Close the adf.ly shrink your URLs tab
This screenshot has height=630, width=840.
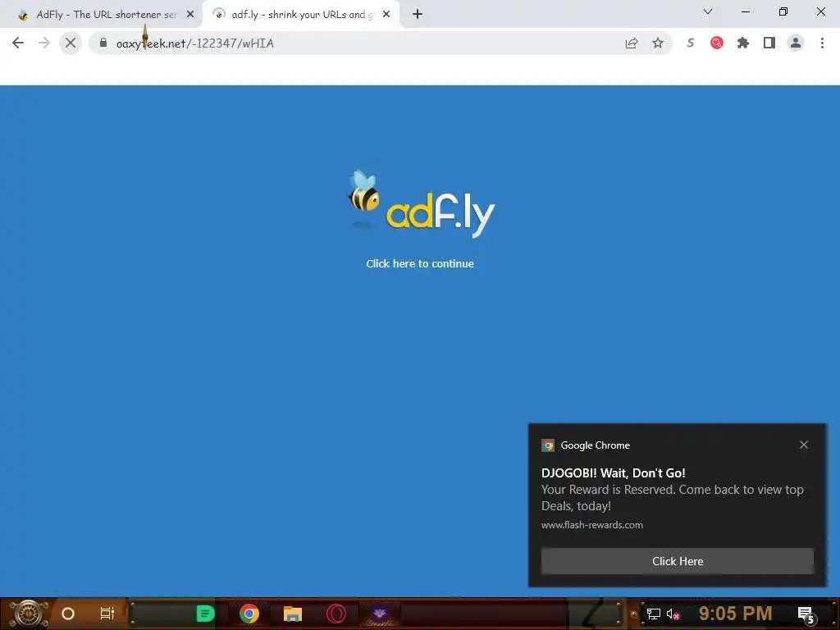386,15
